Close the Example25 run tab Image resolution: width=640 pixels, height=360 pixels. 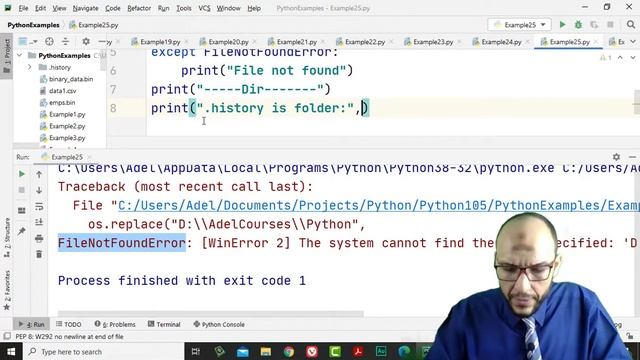pos(89,157)
